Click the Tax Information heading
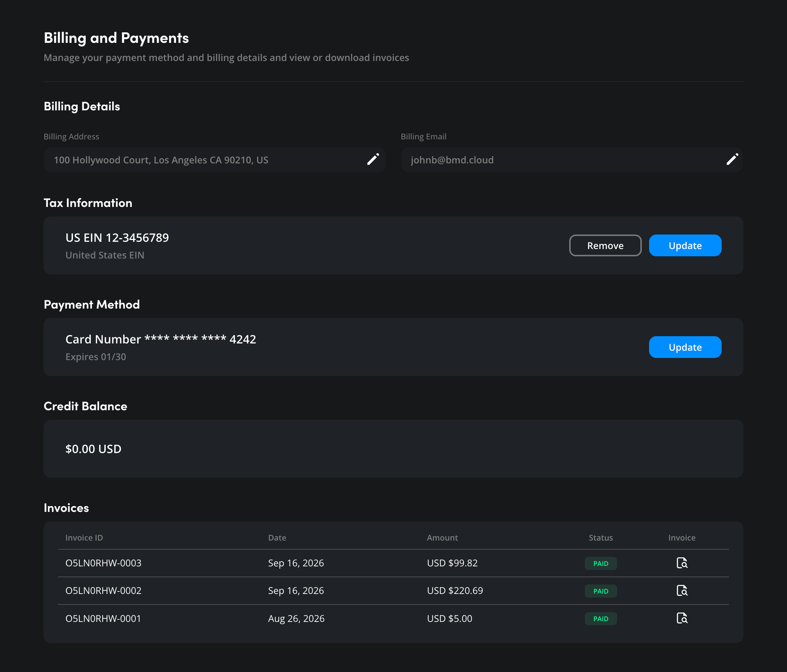787x672 pixels. (88, 203)
